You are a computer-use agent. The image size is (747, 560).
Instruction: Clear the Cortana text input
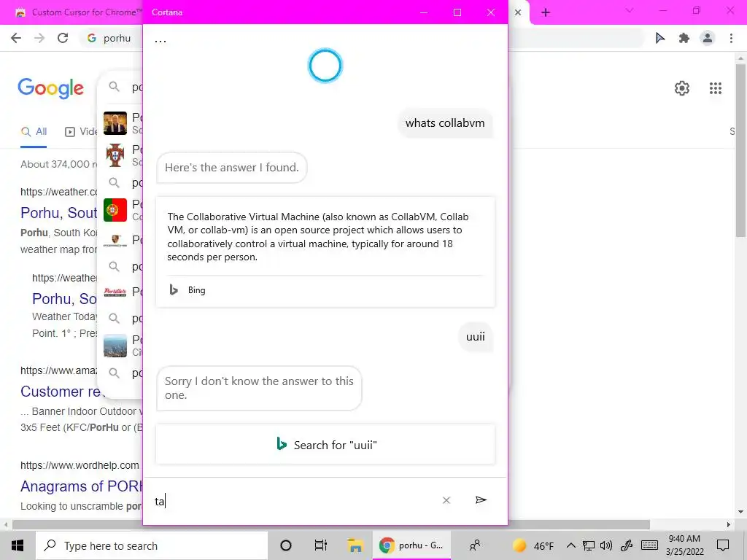[x=446, y=500]
